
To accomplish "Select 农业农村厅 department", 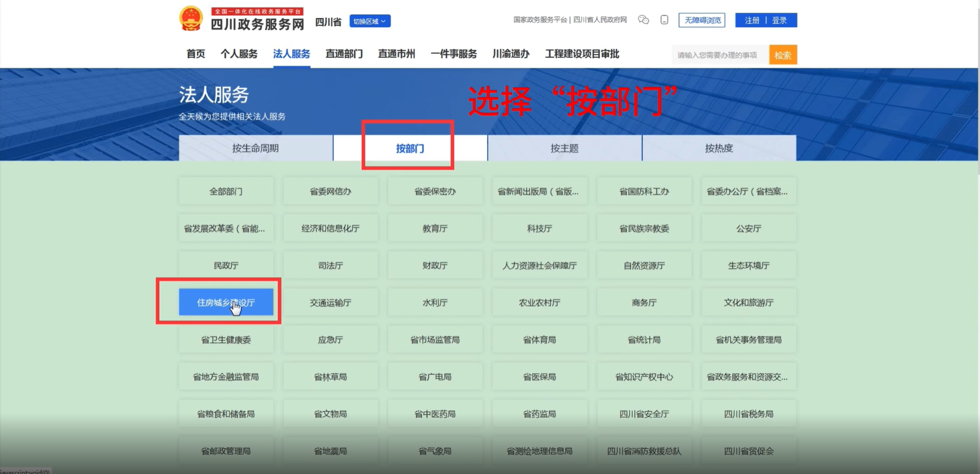I will coord(539,302).
